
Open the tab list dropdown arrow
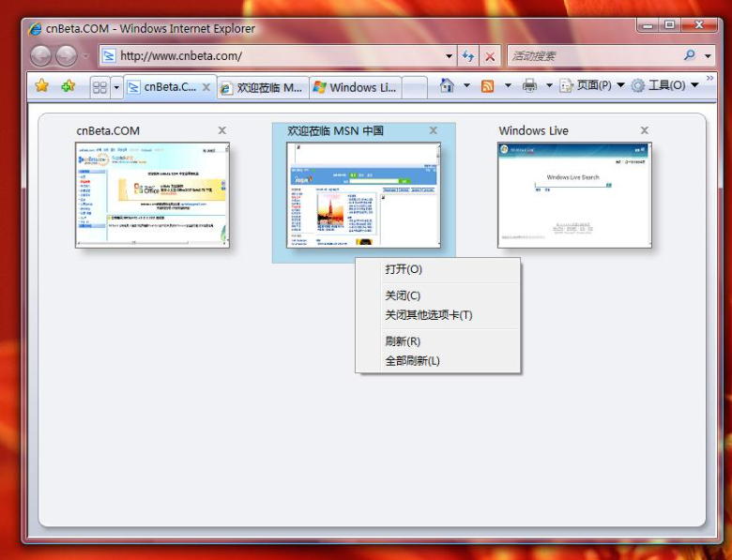[116, 87]
